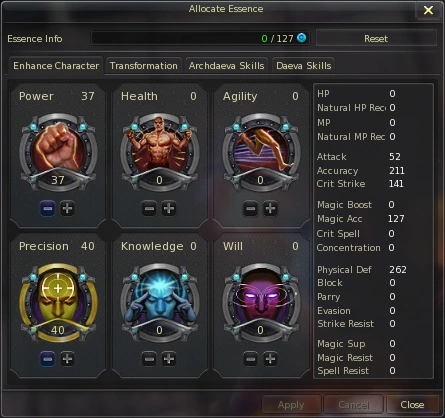Increase Will with the plus button
Image resolution: width=445 pixels, height=418 pixels.
270,359
